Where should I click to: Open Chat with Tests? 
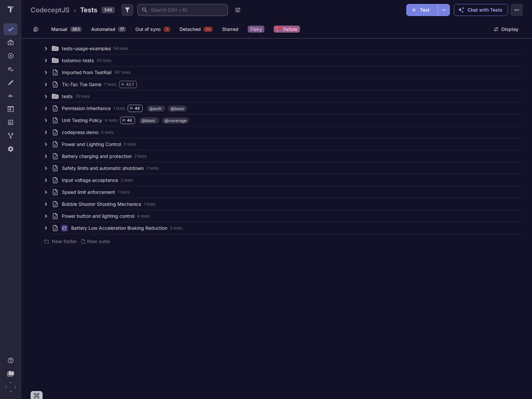tap(481, 10)
